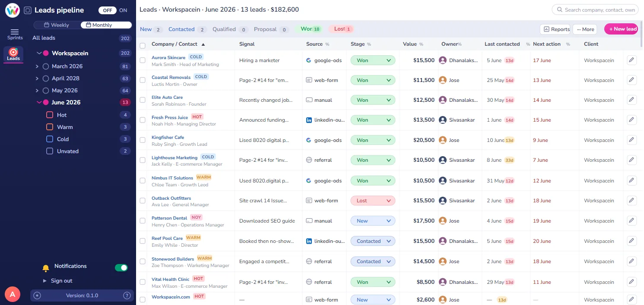Screen dimensions: 644x305
Task: Open the Sprints hamburger menu icon
Action: click(x=15, y=31)
